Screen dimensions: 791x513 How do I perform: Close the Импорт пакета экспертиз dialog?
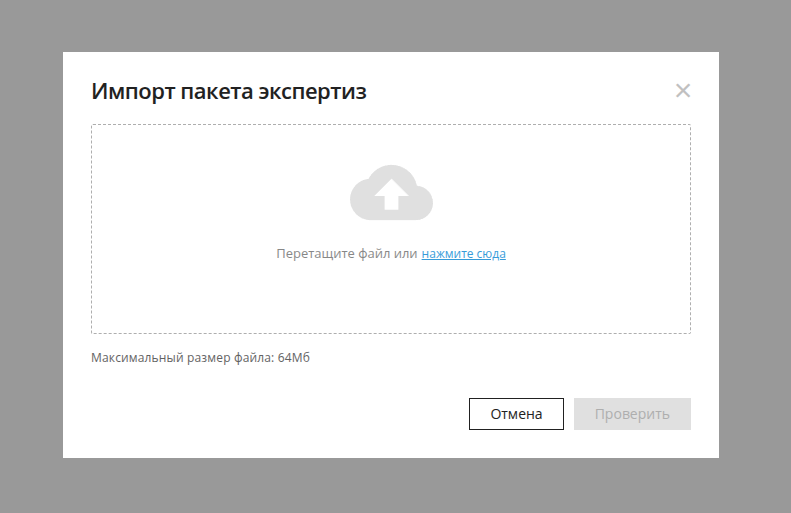tap(683, 91)
